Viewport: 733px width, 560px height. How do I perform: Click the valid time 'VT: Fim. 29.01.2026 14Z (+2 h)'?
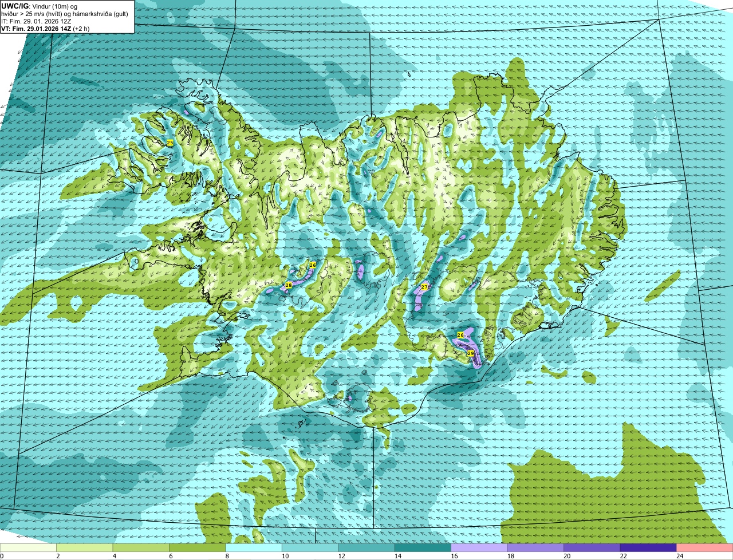tap(46, 28)
